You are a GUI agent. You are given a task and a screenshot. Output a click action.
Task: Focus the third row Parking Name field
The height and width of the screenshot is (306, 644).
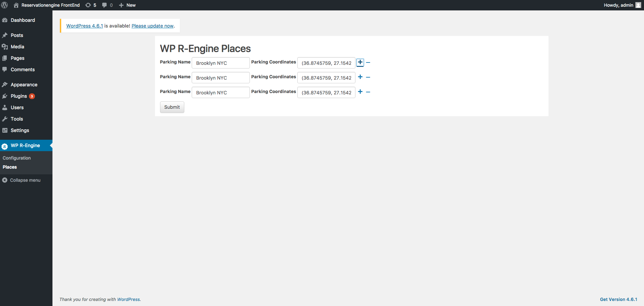coord(221,92)
